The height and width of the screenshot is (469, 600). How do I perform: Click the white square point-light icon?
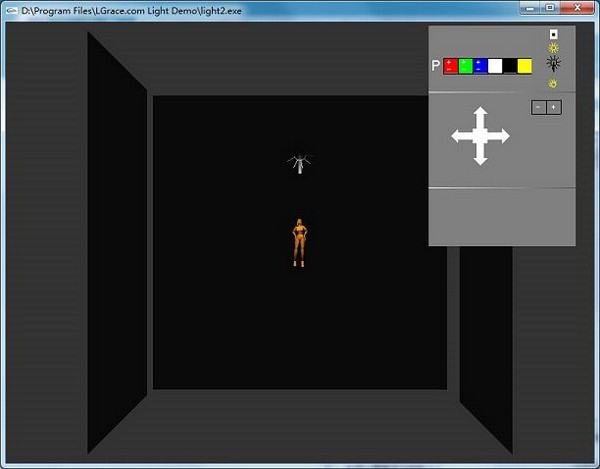[x=553, y=33]
